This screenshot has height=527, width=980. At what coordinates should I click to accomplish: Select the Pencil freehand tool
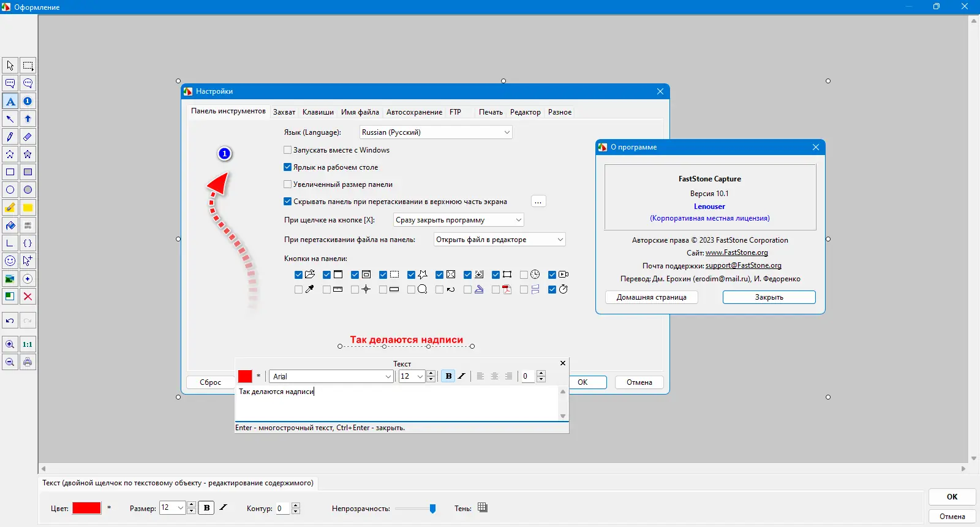10,137
